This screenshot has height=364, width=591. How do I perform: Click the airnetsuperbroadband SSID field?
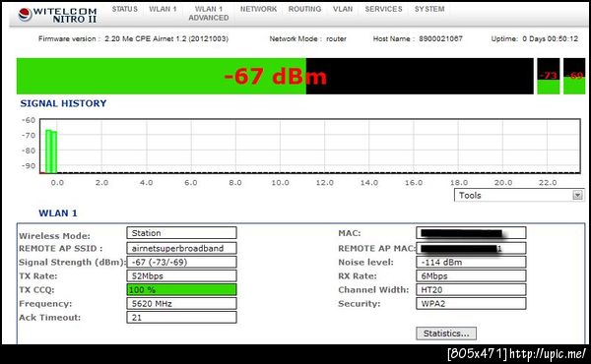pos(181,249)
